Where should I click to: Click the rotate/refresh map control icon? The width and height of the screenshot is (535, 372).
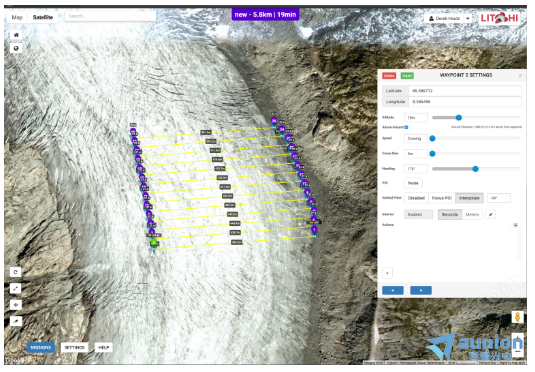15,272
